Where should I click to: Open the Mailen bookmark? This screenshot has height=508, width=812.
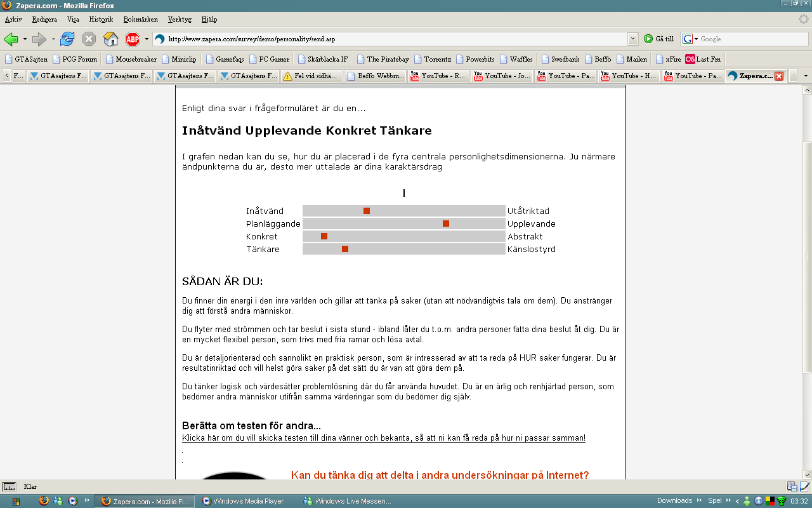pyautogui.click(x=631, y=59)
